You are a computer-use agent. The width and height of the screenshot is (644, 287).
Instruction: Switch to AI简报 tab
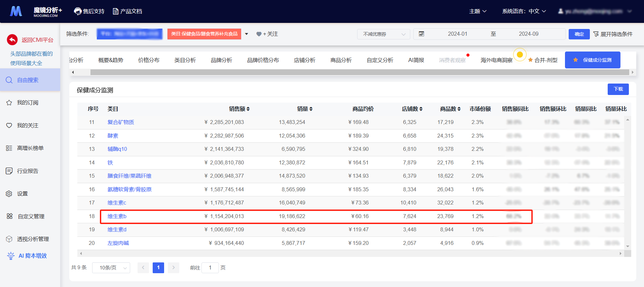click(x=416, y=60)
